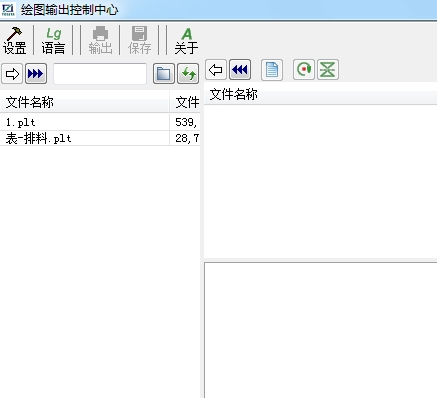Click the file size cell 539,
437x398 pixels.
[185, 122]
